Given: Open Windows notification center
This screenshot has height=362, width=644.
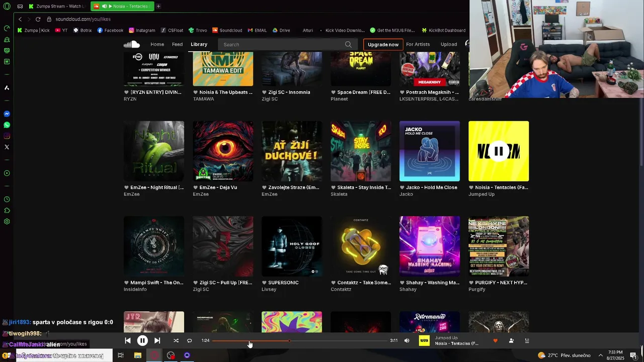Looking at the screenshot, I should pyautogui.click(x=633, y=355).
